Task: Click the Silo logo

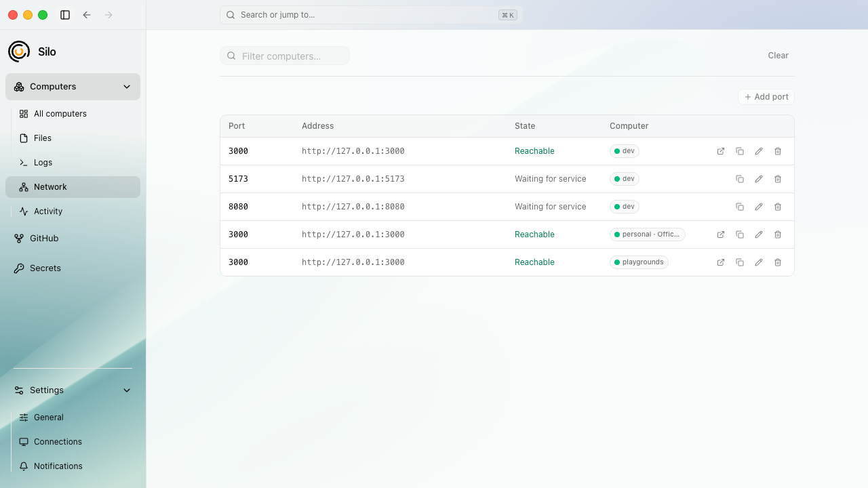Action: 19,52
